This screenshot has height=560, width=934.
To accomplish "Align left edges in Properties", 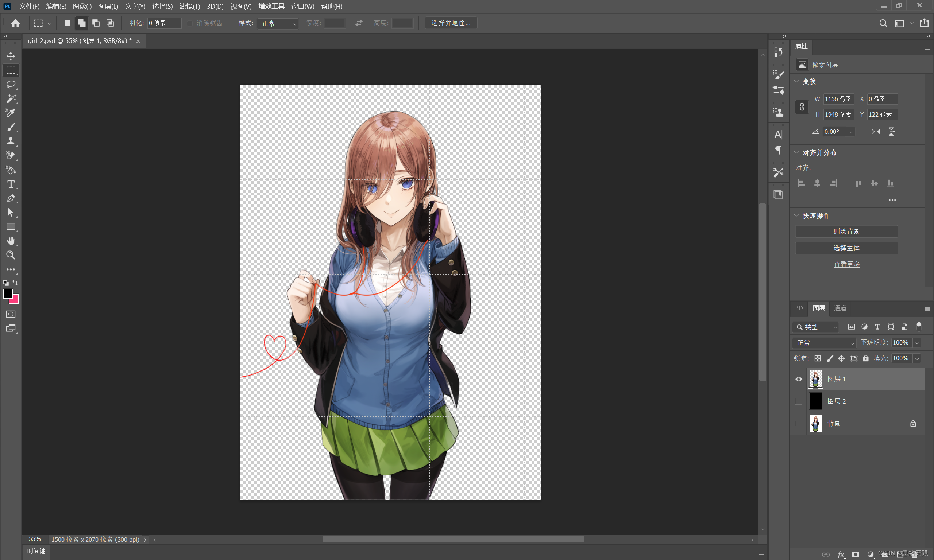I will click(x=802, y=183).
